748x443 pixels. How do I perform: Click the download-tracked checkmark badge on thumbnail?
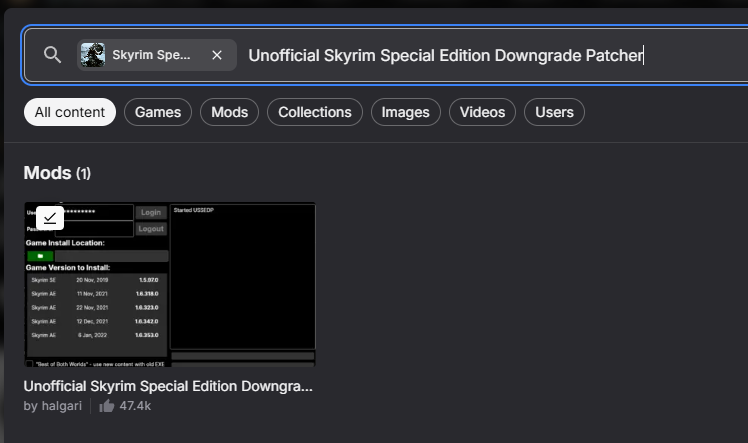click(50, 218)
